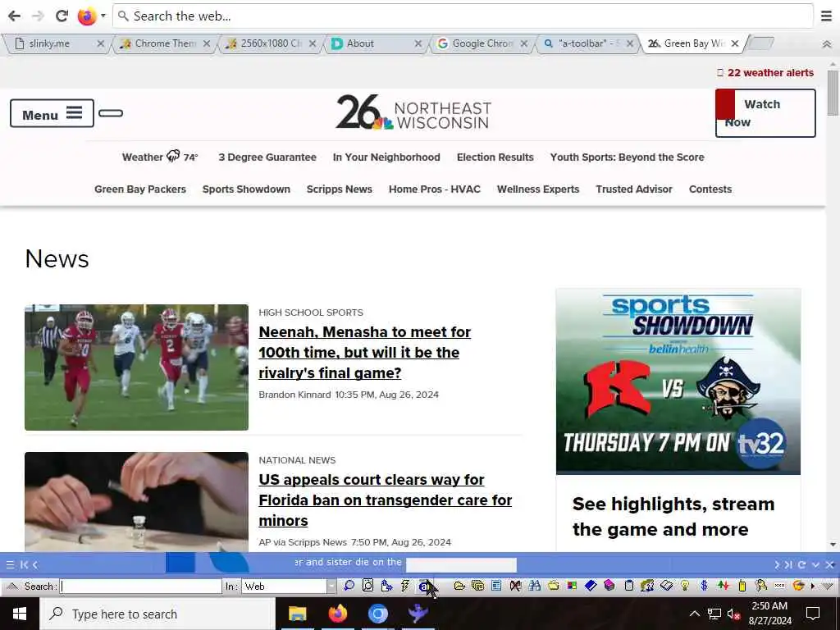Open Firefox from the Windows taskbar
Image resolution: width=840 pixels, height=630 pixels.
tap(337, 614)
